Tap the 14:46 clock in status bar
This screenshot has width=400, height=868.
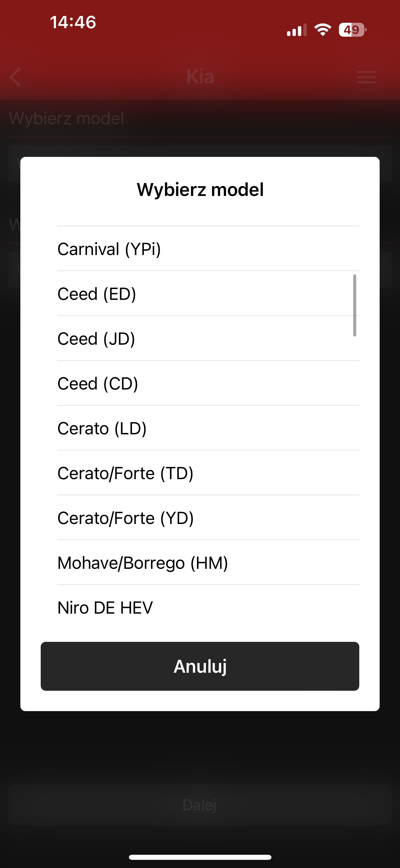[73, 22]
